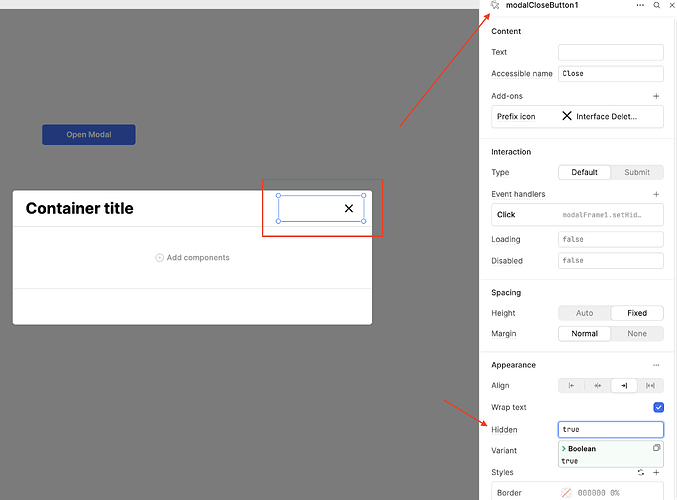Open the inspector's three-dots options menu

tap(640, 6)
